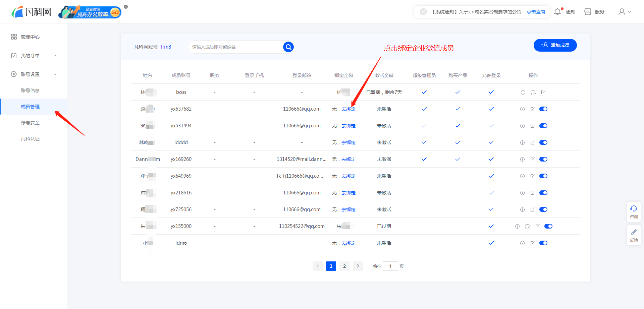This screenshot has height=309, width=644.
Task: Click the go-to-page number input
Action: click(390, 266)
